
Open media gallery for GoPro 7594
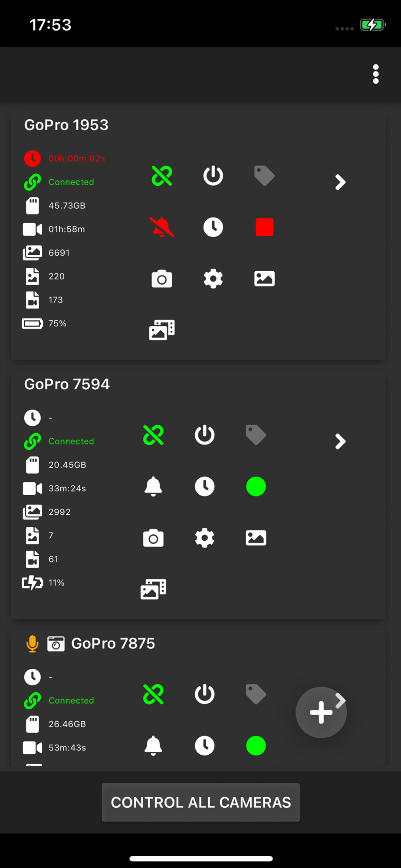click(x=153, y=589)
